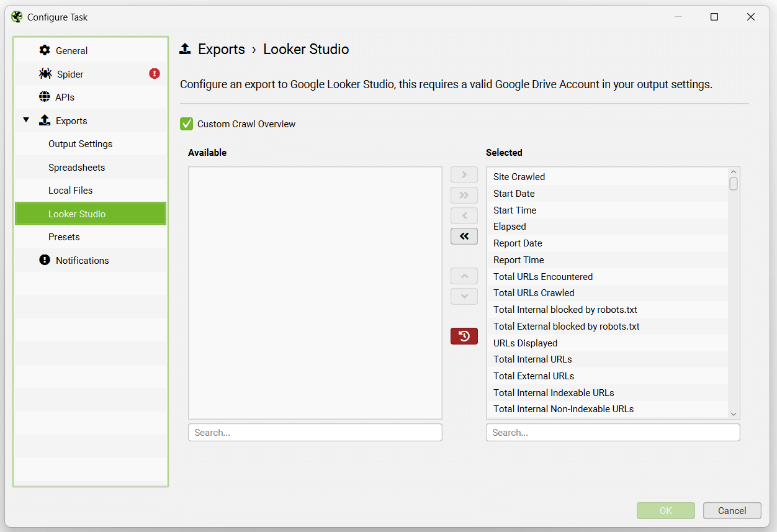Viewport: 777px width, 532px height.
Task: Click the OK button
Action: [x=665, y=510]
